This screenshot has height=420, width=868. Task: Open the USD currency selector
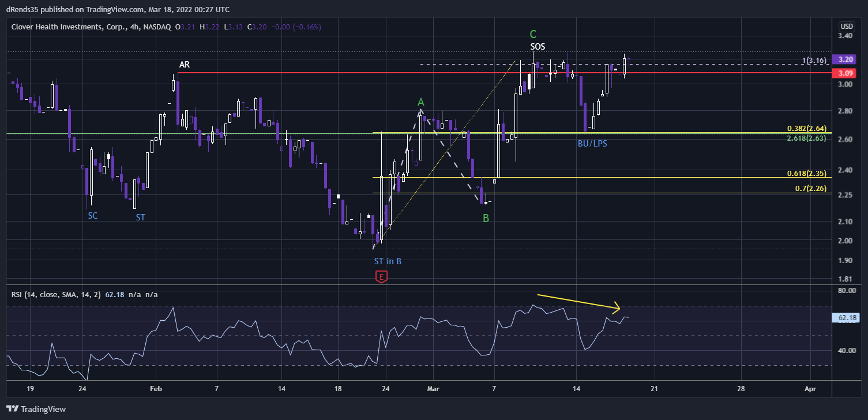(846, 26)
